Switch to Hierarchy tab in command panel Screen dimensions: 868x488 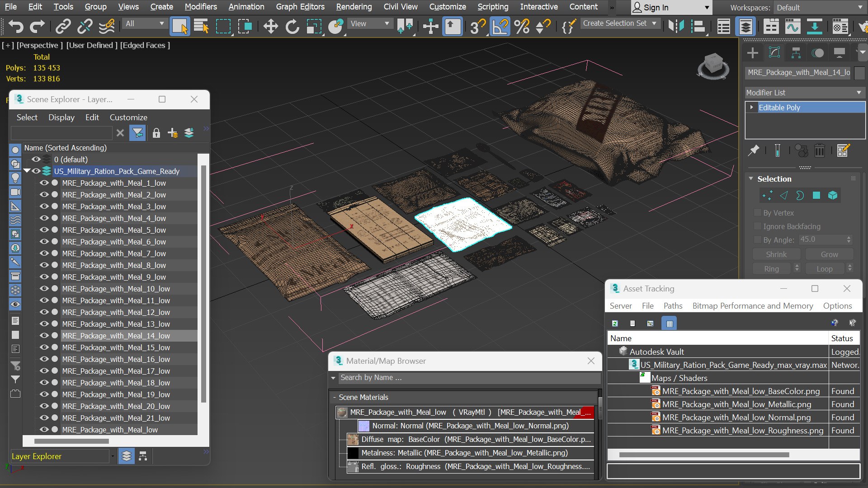tap(796, 53)
